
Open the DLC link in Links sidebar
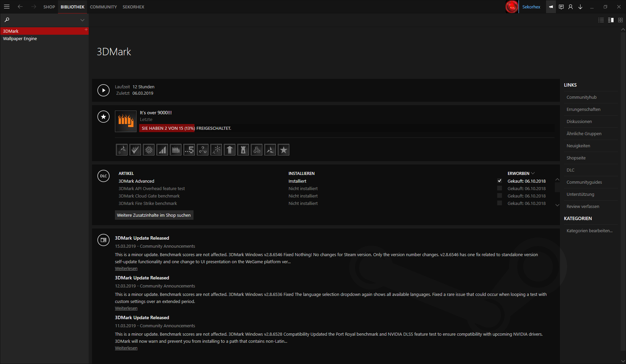(x=570, y=170)
